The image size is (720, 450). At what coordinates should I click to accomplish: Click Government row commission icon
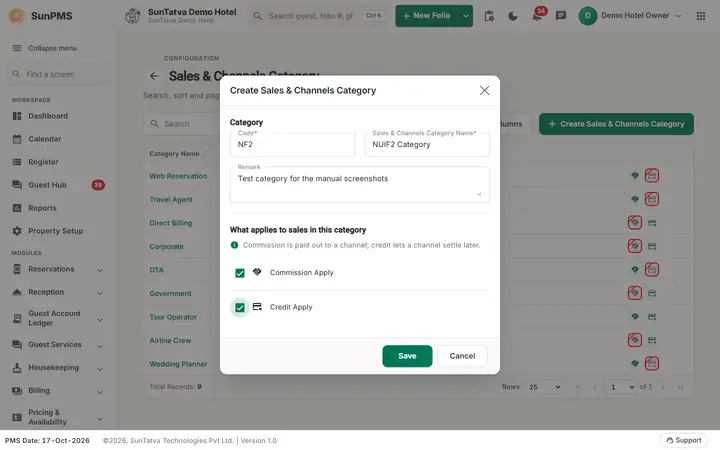pos(635,293)
